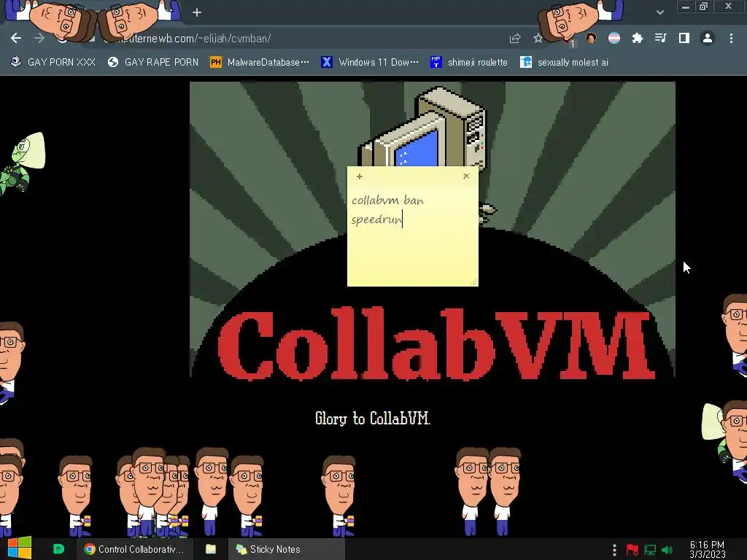Click the 'Glory to CollabVM.' text
The image size is (747, 560).
pos(373,419)
